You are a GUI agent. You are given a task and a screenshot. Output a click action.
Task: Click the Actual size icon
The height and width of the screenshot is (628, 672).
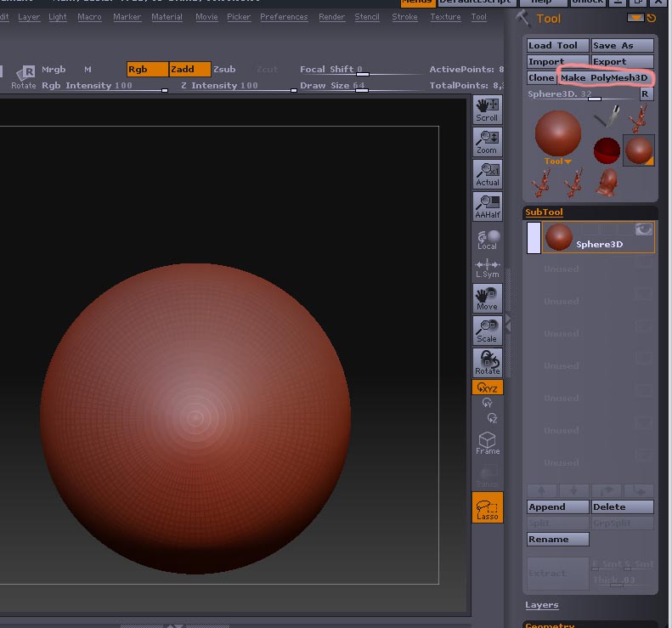[x=488, y=174]
